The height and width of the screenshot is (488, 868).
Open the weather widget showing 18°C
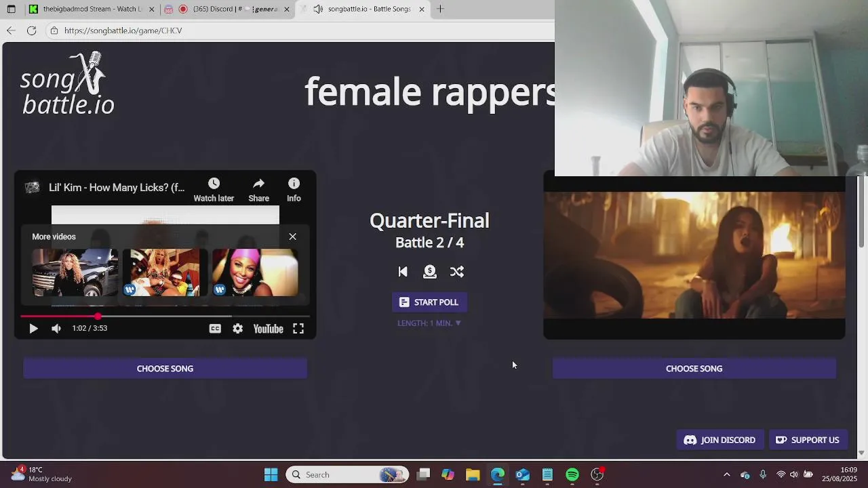point(41,474)
